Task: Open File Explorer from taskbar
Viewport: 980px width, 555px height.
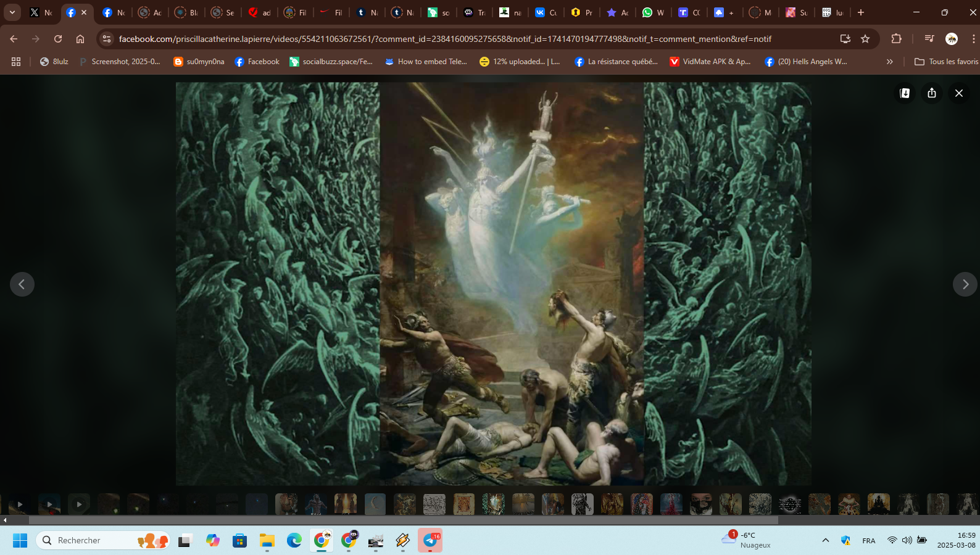Action: (x=267, y=540)
